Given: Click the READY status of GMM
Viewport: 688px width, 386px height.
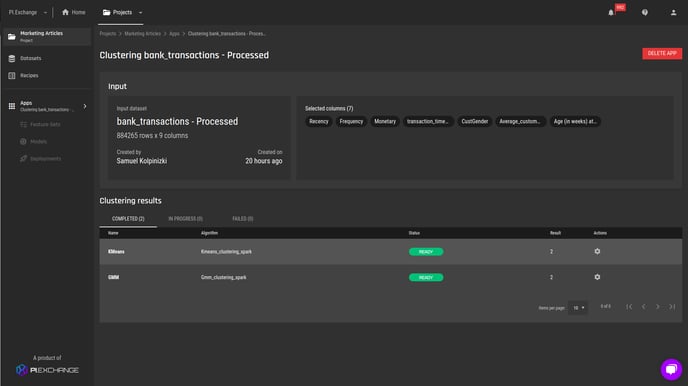Looking at the screenshot, I should coord(426,277).
